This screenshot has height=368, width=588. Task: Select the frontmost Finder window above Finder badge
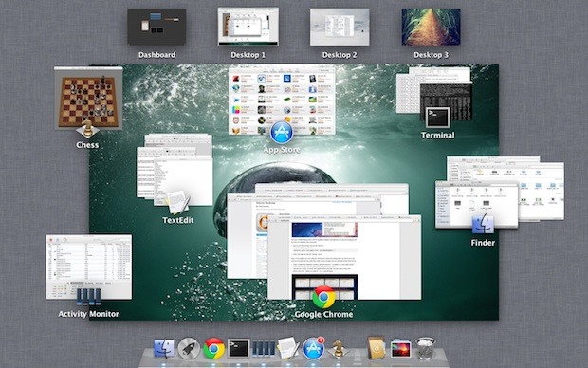476,205
